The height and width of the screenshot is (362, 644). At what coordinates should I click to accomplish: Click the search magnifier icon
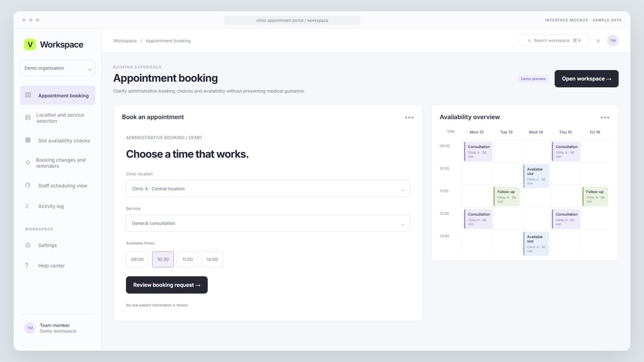[529, 40]
